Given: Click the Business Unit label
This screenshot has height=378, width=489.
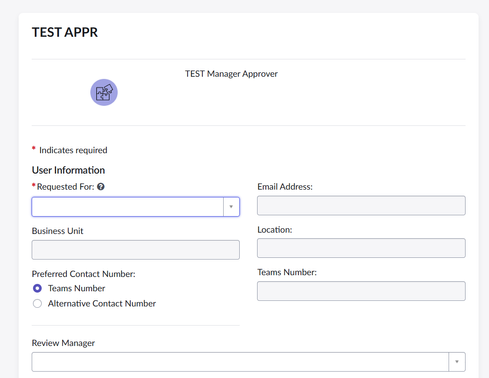Looking at the screenshot, I should pyautogui.click(x=57, y=231).
